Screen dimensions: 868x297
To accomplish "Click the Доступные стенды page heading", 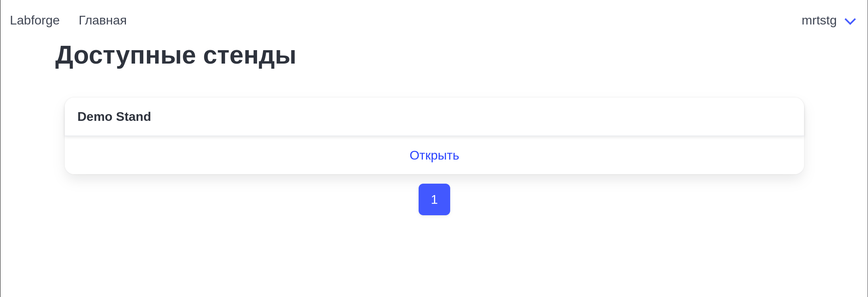I will click(x=176, y=55).
